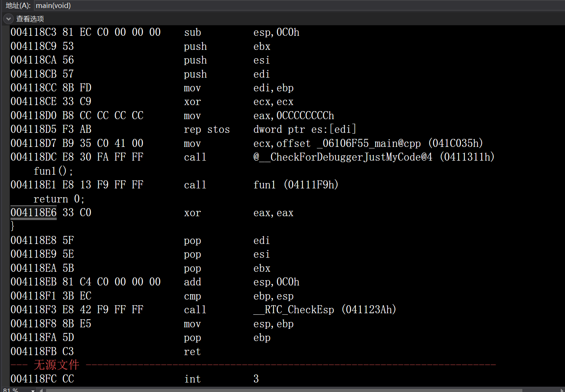Select the xor ecx,ecx line at 004118CE
Screen dimensions: 565x392
click(x=152, y=102)
